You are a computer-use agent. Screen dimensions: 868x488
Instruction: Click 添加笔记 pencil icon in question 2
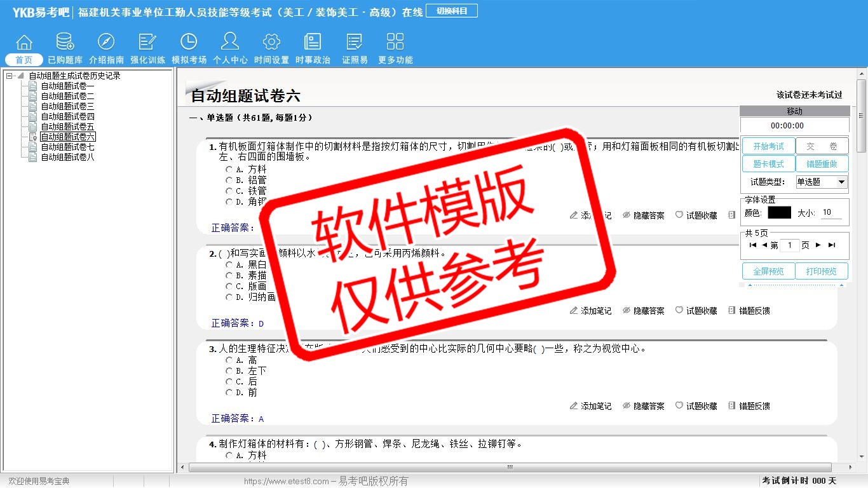pyautogui.click(x=574, y=311)
